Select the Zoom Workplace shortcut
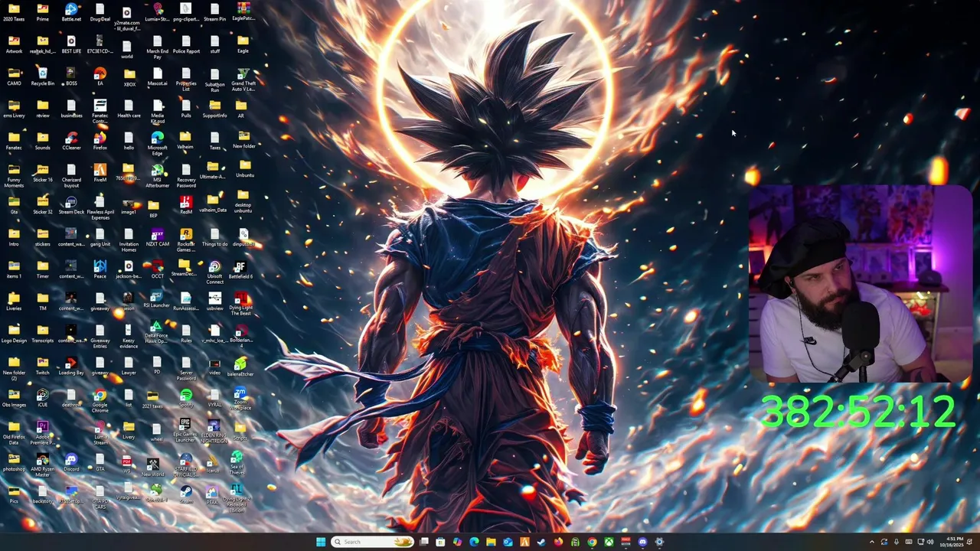The width and height of the screenshot is (980, 551). pyautogui.click(x=240, y=399)
